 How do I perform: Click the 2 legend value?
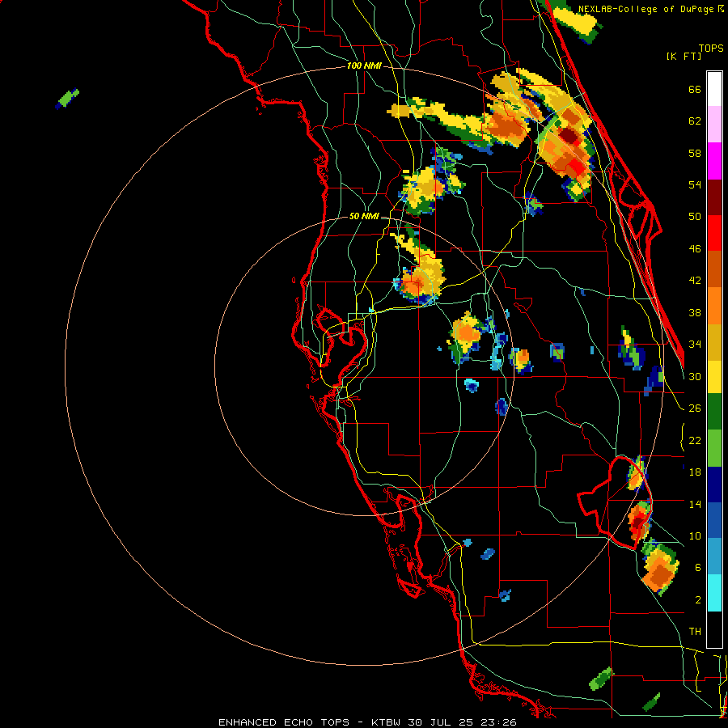click(x=698, y=600)
